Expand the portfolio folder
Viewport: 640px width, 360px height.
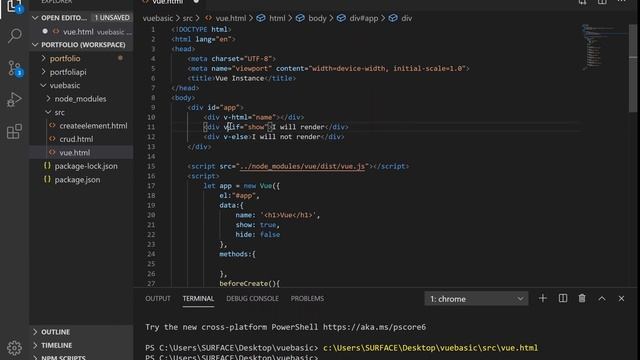click(44, 58)
